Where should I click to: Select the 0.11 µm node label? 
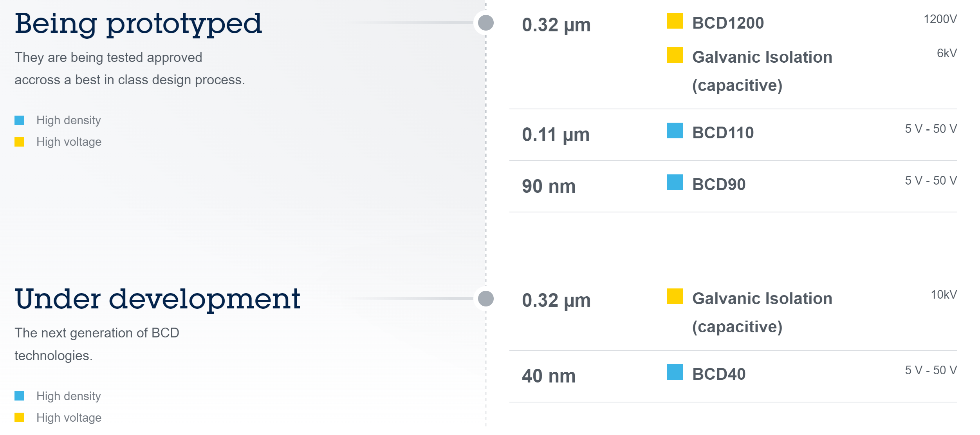[x=556, y=135]
